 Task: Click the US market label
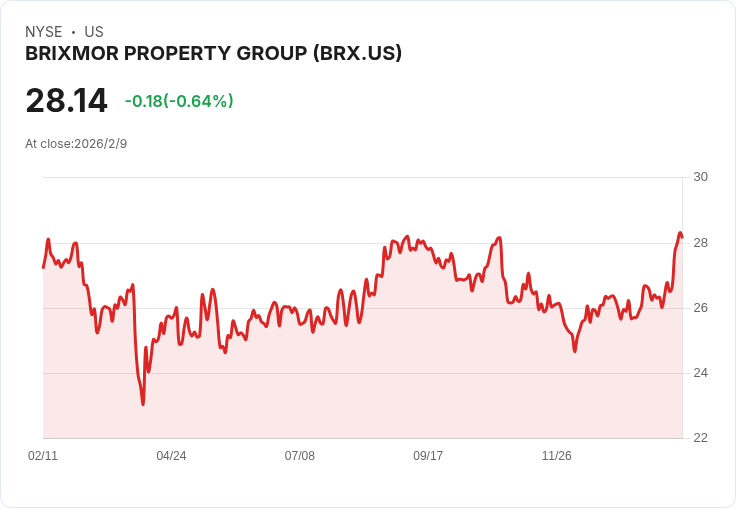tap(94, 32)
